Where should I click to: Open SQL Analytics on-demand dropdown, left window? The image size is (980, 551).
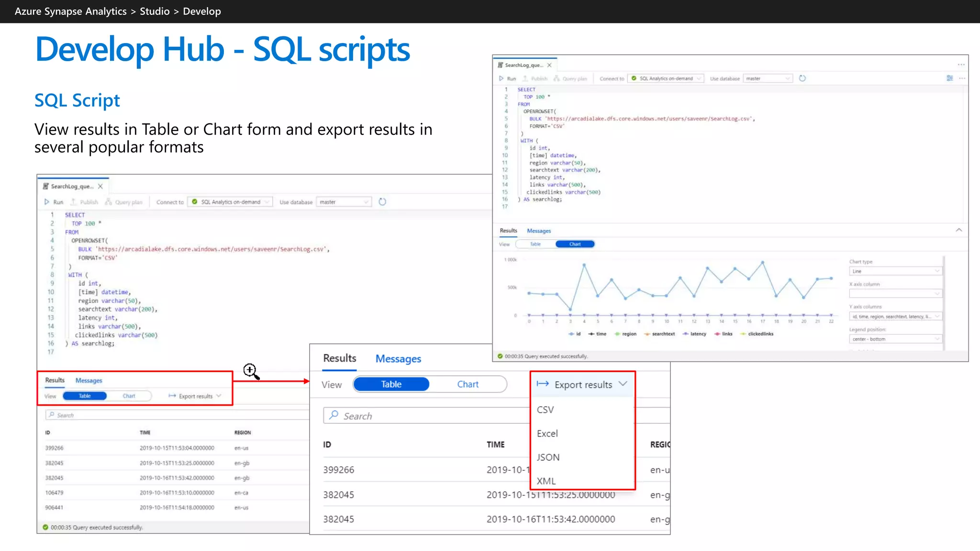tap(230, 202)
